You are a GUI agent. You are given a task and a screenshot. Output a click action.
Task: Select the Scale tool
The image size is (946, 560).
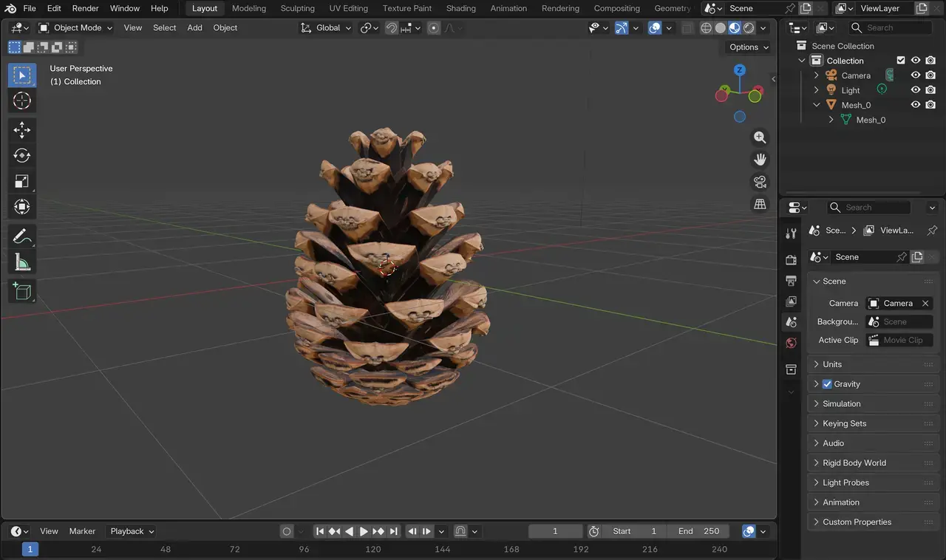click(21, 182)
